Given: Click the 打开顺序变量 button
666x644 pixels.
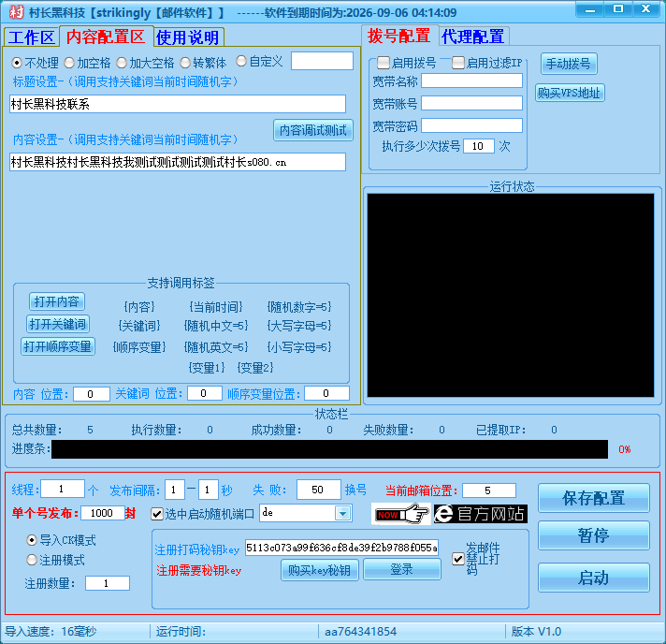Looking at the screenshot, I should (x=58, y=346).
